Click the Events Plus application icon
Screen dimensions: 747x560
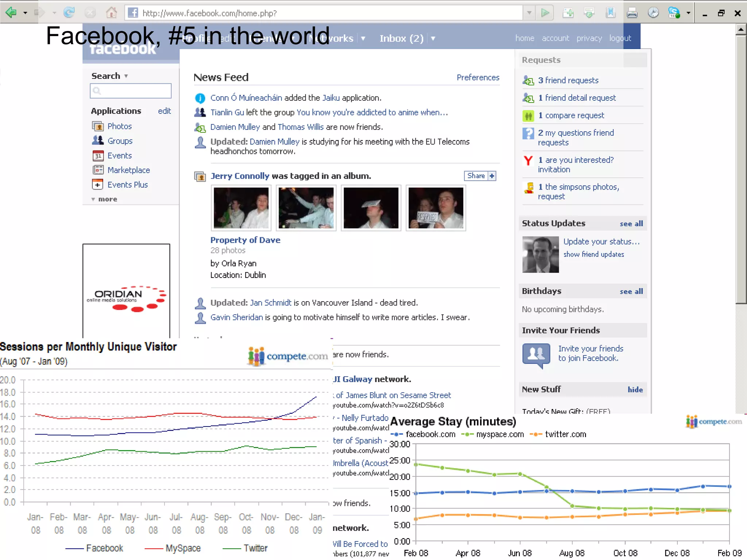pyautogui.click(x=98, y=184)
